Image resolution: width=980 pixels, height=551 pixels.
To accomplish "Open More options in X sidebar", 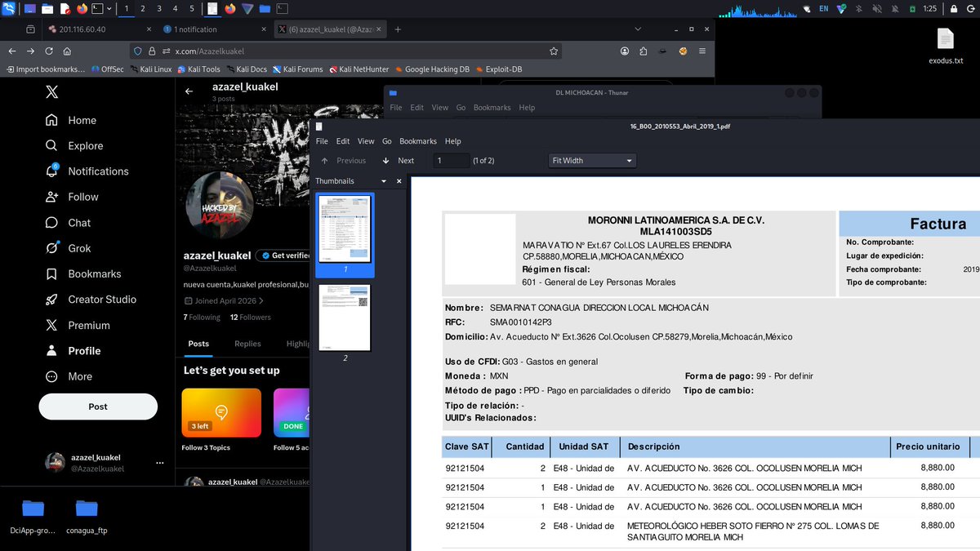I will tap(69, 376).
